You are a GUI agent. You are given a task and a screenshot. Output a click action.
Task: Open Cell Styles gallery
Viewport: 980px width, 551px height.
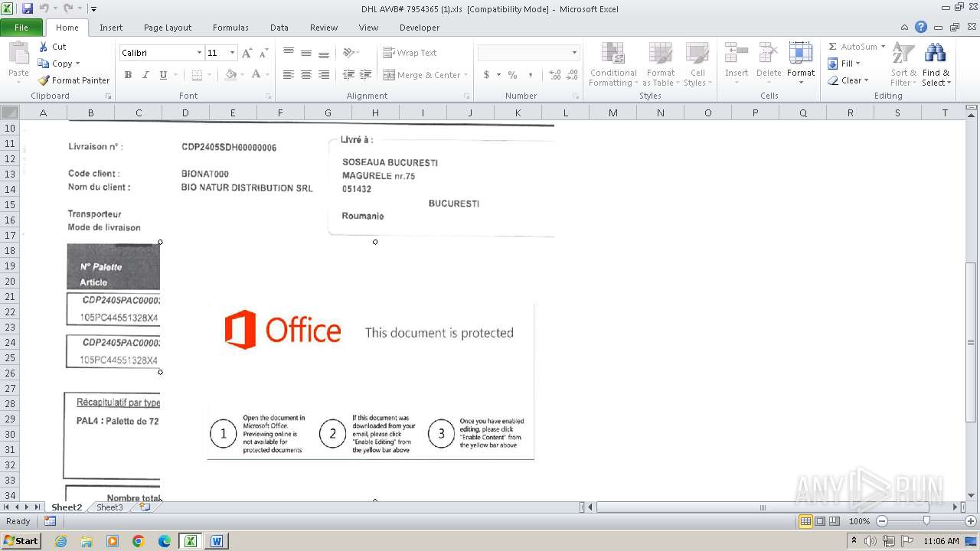click(697, 65)
